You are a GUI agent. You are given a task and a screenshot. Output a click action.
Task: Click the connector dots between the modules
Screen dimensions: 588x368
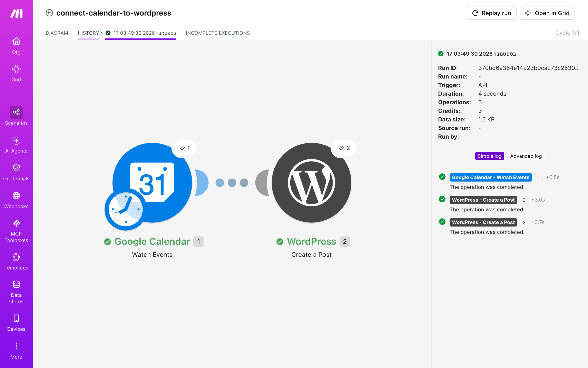232,183
